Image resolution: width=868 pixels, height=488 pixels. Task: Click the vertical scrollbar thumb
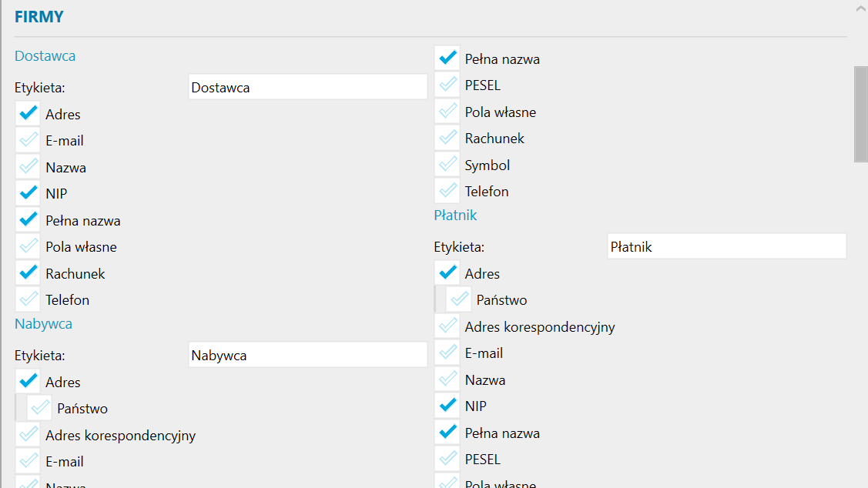coord(860,114)
